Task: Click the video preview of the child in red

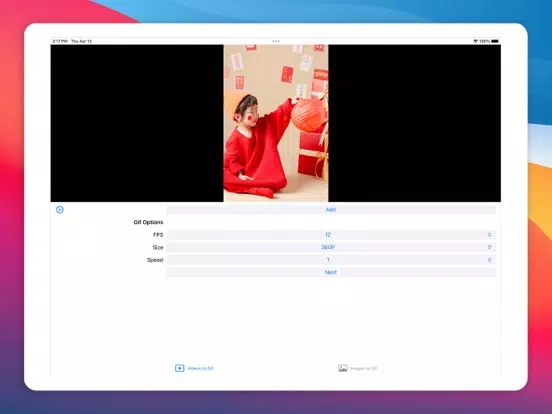Action: click(x=276, y=123)
